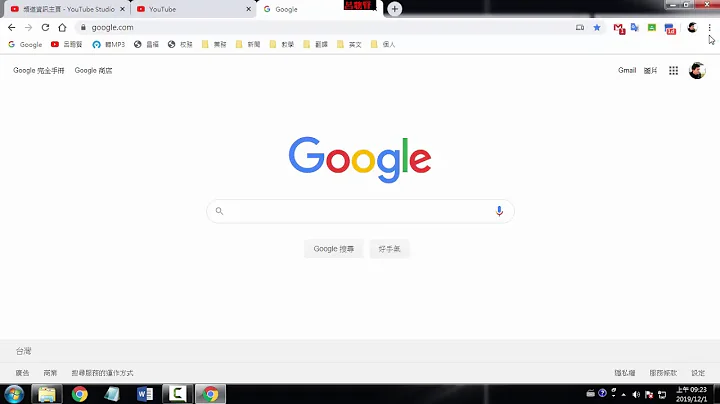Click the device icon left of bookmark star

point(580,28)
